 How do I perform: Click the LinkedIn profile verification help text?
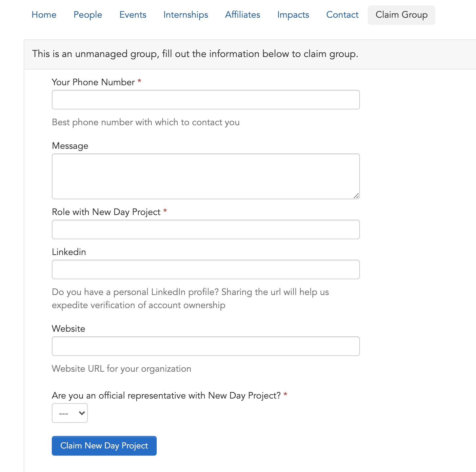coord(190,299)
